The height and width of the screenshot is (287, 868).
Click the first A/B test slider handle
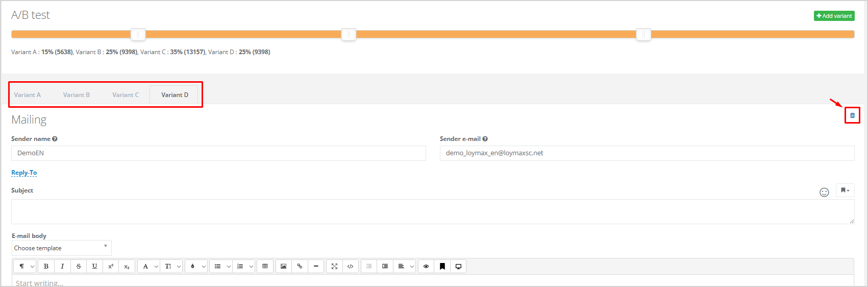138,34
